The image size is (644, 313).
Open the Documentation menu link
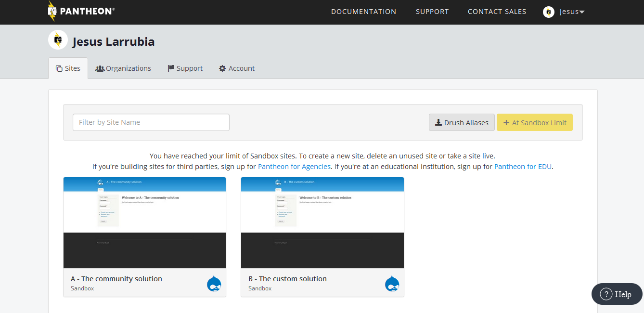[363, 12]
